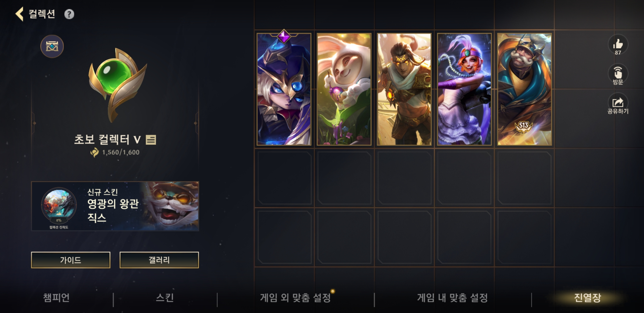Click the thumbs-up like icon showing 87

coord(618,45)
